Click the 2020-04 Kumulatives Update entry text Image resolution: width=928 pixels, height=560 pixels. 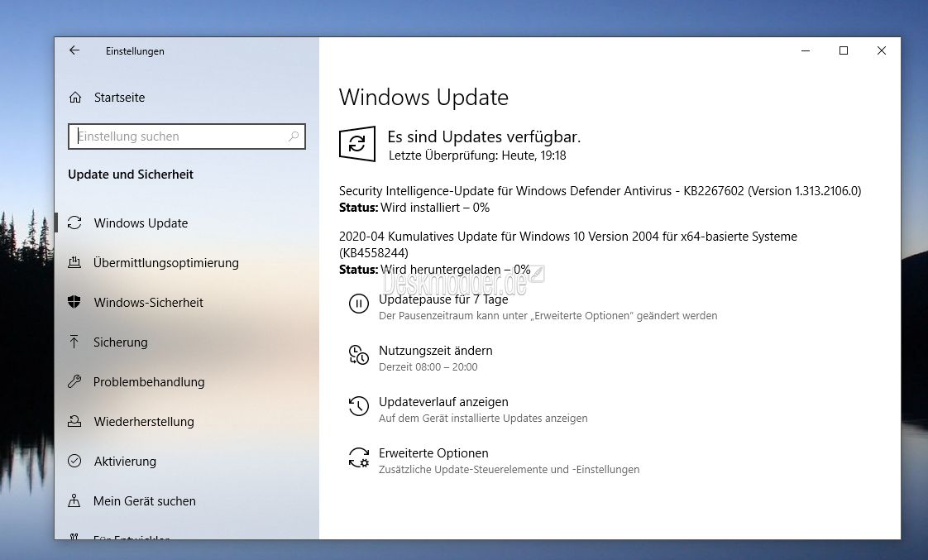(x=567, y=245)
